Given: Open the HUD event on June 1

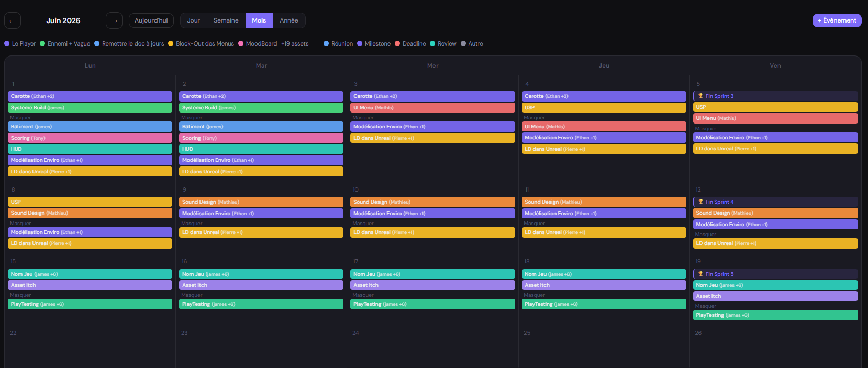Looking at the screenshot, I should tap(90, 149).
